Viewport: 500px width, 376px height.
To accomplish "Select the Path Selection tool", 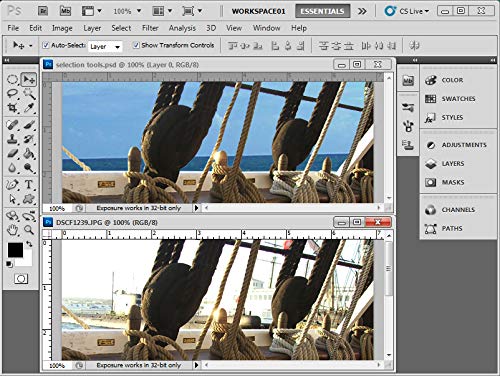I will (x=12, y=199).
